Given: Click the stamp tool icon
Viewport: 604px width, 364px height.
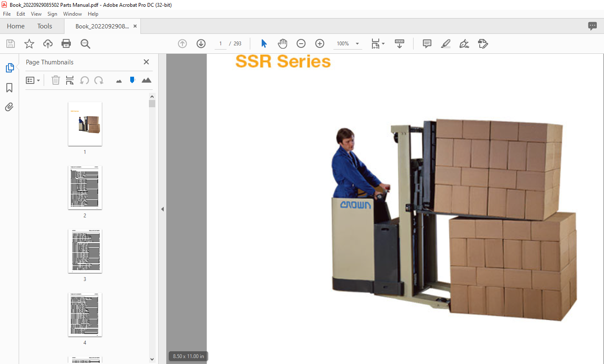Looking at the screenshot, I should click(x=483, y=44).
